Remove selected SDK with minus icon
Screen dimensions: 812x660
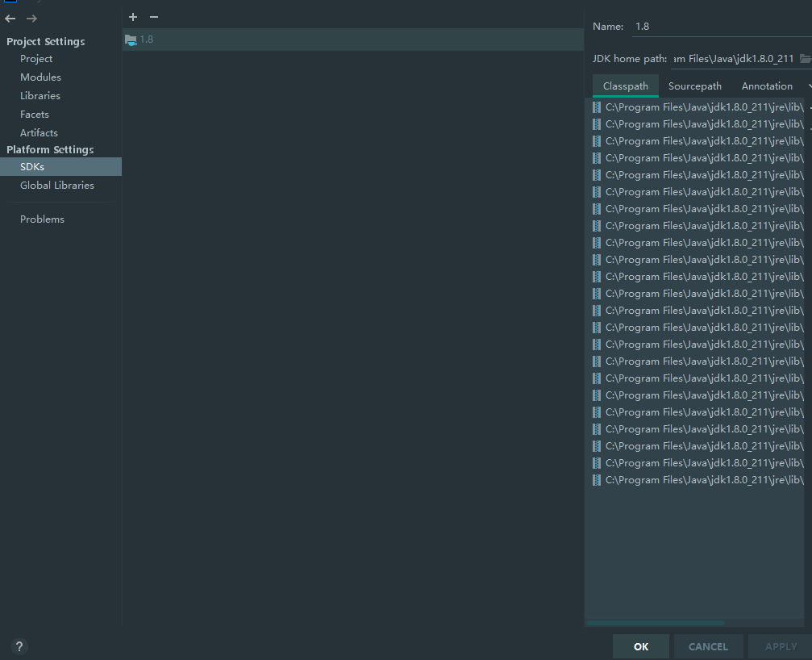pos(154,17)
